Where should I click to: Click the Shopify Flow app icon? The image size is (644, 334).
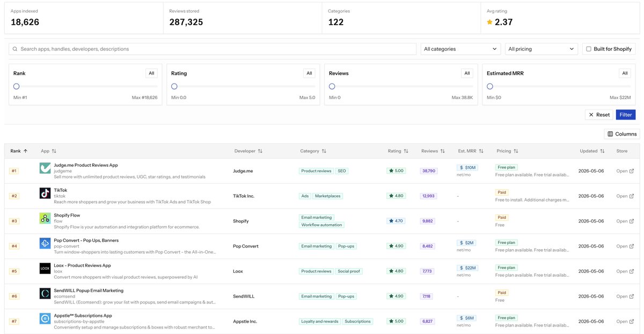point(45,218)
